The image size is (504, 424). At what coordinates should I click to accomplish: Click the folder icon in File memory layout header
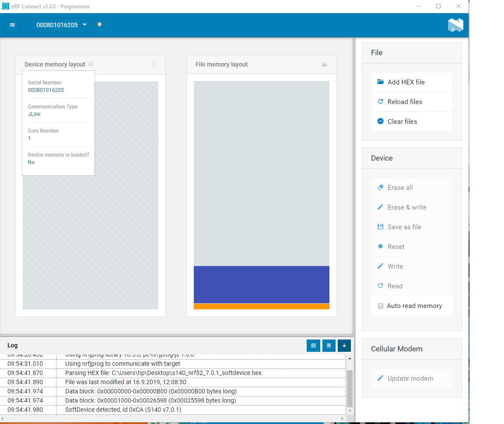[325, 65]
